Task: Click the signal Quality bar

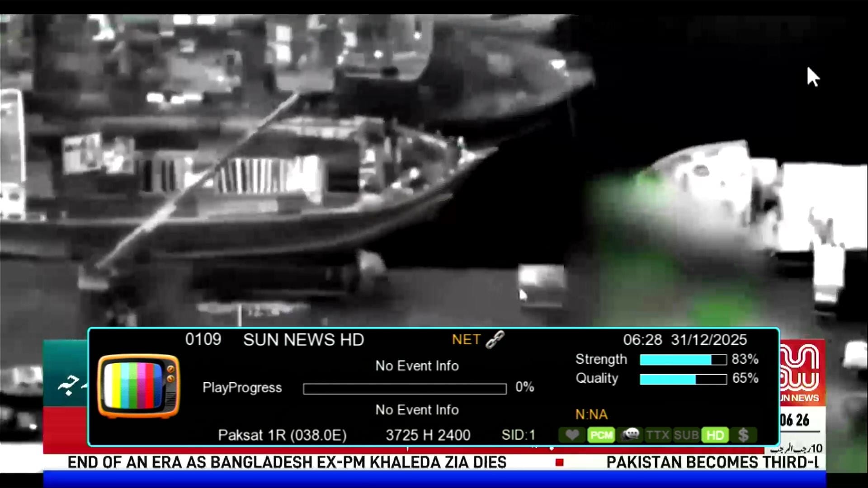Action: pos(683,379)
